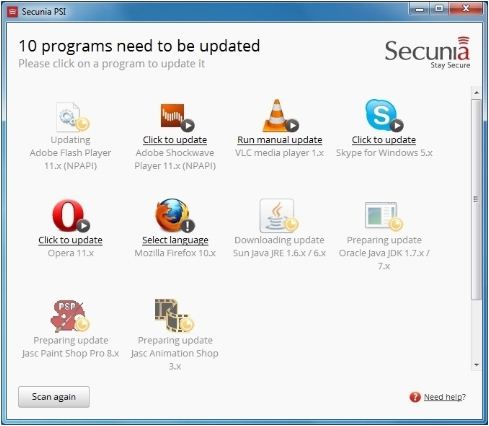
Task: Select the Oracle Java JDK icon
Action: (x=383, y=216)
